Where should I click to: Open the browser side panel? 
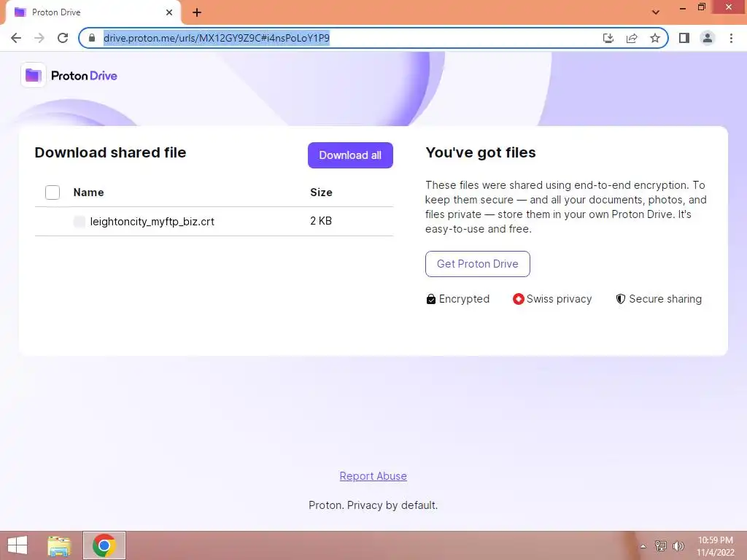(x=684, y=38)
